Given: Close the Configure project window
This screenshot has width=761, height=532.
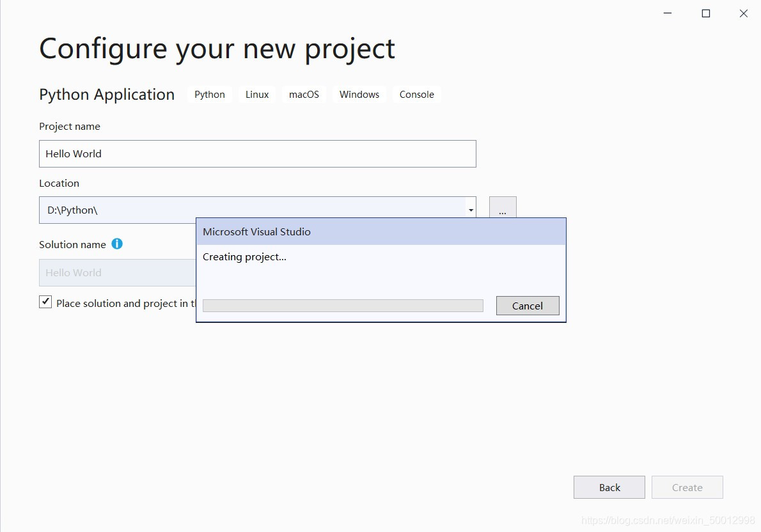Looking at the screenshot, I should click(744, 13).
